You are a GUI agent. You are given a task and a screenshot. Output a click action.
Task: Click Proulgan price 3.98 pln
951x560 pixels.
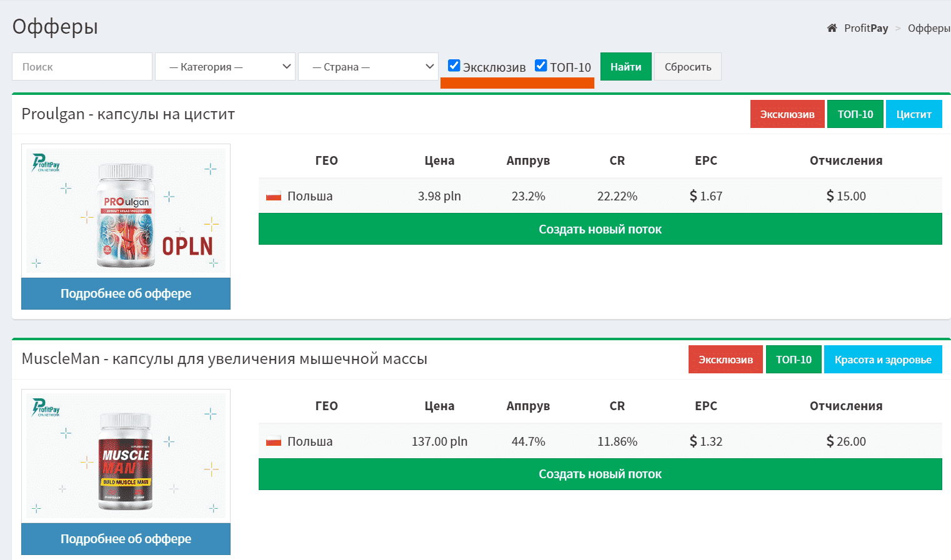(x=439, y=196)
